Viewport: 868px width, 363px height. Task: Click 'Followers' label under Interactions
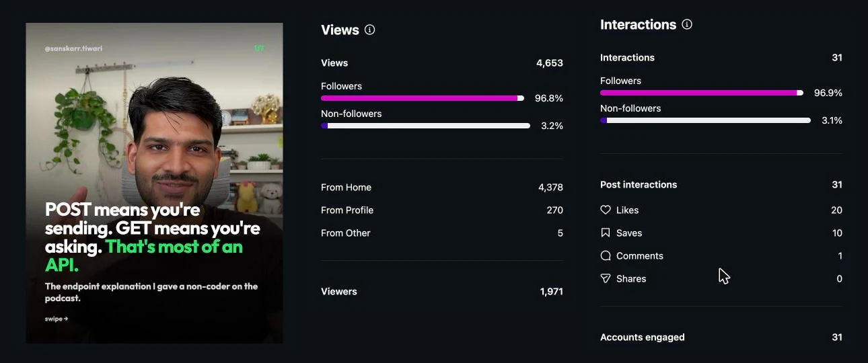620,81
